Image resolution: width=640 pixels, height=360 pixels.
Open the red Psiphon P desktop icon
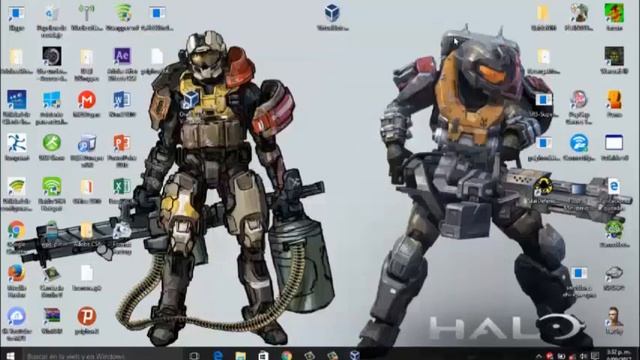(x=87, y=316)
